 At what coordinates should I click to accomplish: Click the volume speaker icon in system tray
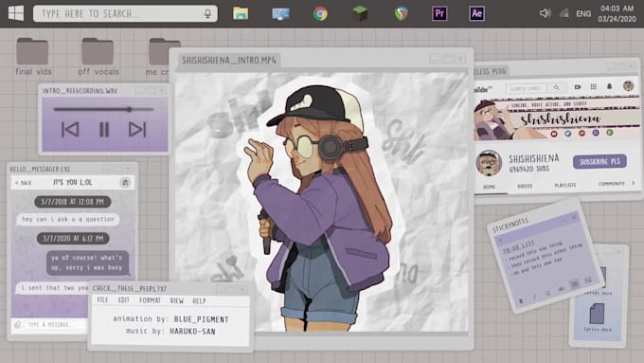pos(545,13)
